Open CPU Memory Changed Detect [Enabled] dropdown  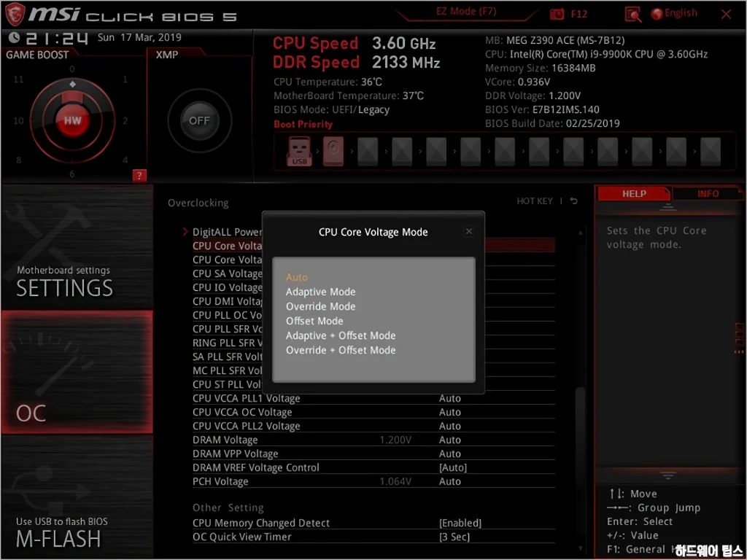460,523
